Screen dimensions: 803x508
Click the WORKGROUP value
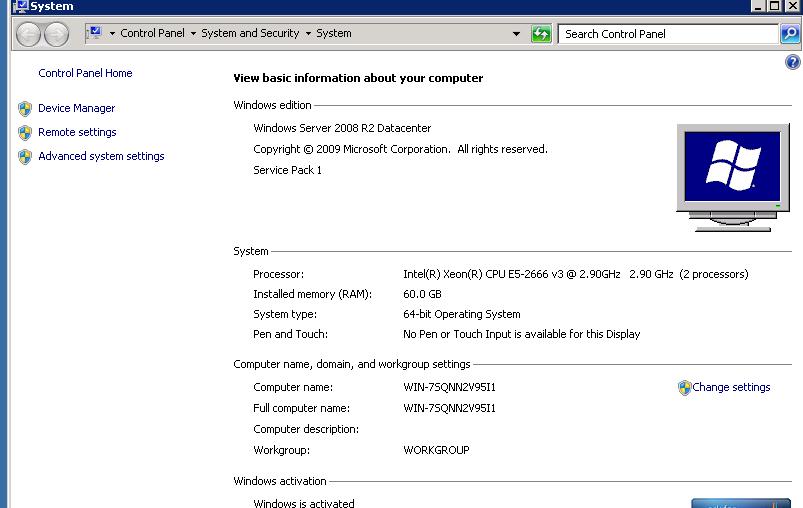pyautogui.click(x=436, y=450)
